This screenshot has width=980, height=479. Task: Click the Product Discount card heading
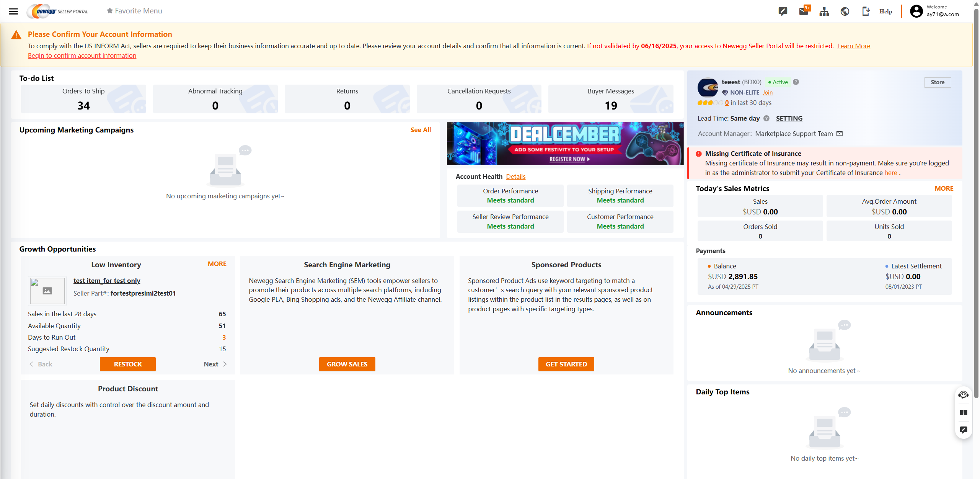pyautogui.click(x=128, y=389)
